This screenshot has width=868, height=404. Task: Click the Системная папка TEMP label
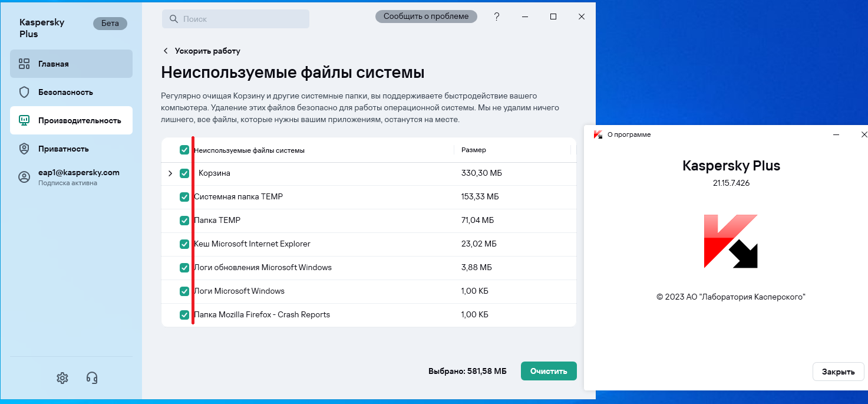[239, 197]
